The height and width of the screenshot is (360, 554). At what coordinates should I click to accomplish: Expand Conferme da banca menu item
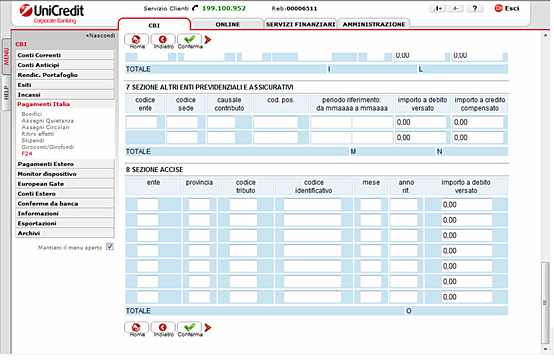(65, 203)
